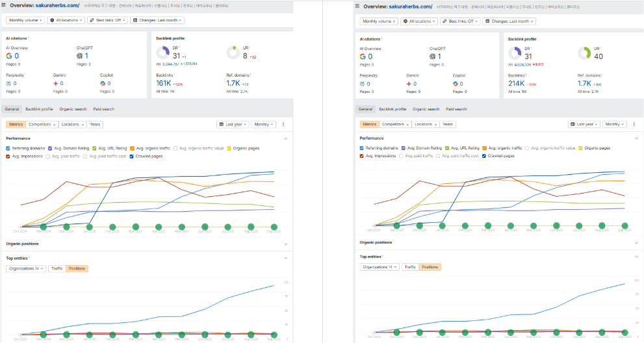The image size is (644, 343).
Task: Open the Last year dropdown, right panel
Action: (583, 124)
